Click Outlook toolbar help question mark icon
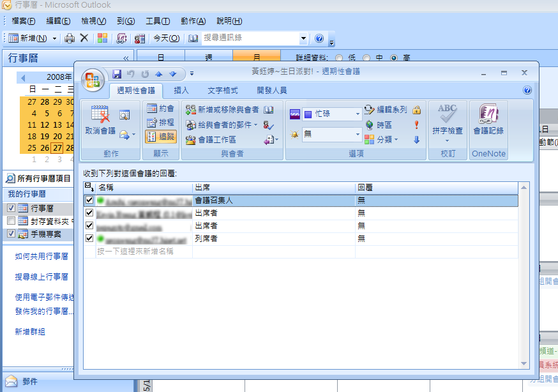Viewport: 558px width, 392px height. pyautogui.click(x=319, y=38)
